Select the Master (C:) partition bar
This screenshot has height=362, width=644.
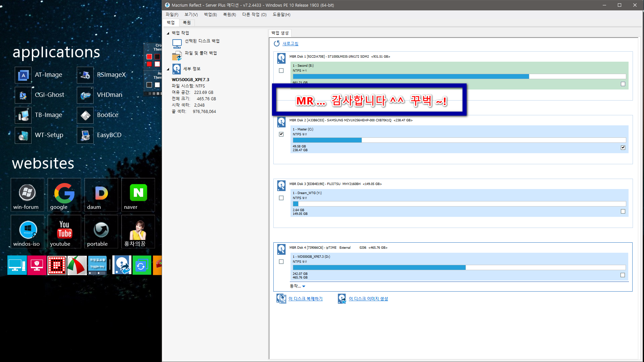tap(459, 140)
